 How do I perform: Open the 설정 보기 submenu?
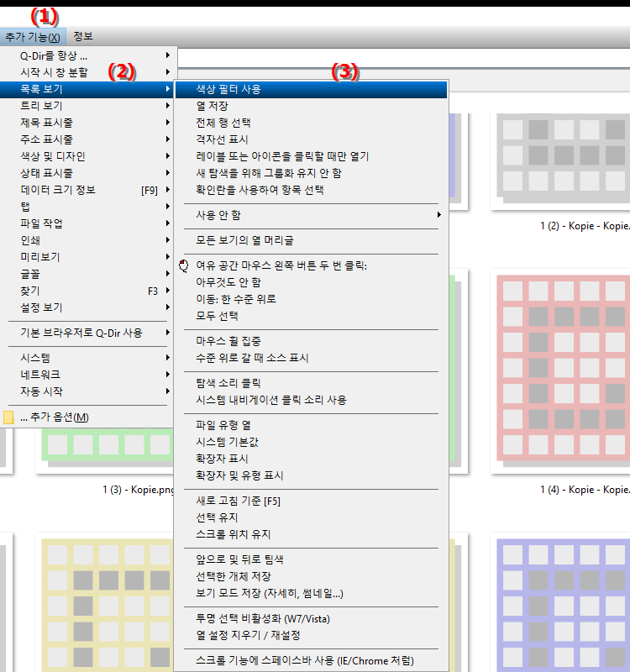point(88,307)
